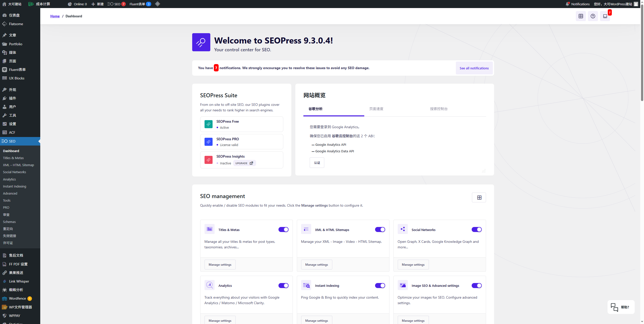Open the 帮助? help chat widget

pyautogui.click(x=621, y=307)
